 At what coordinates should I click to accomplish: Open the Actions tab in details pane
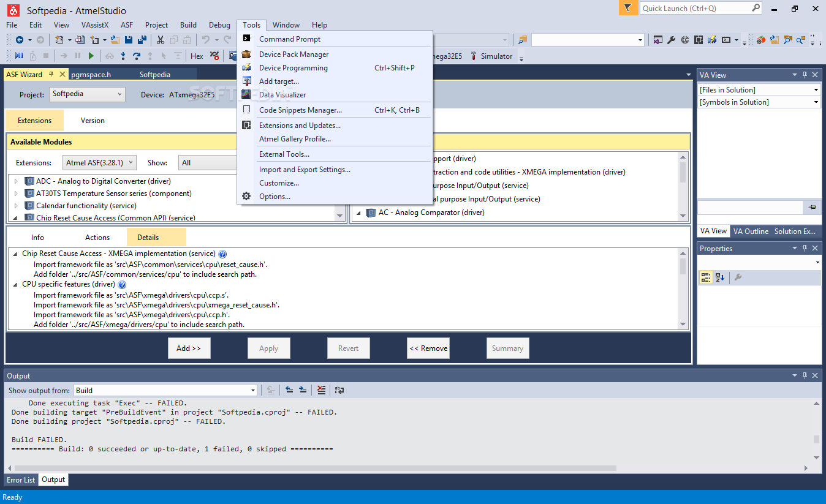click(97, 238)
